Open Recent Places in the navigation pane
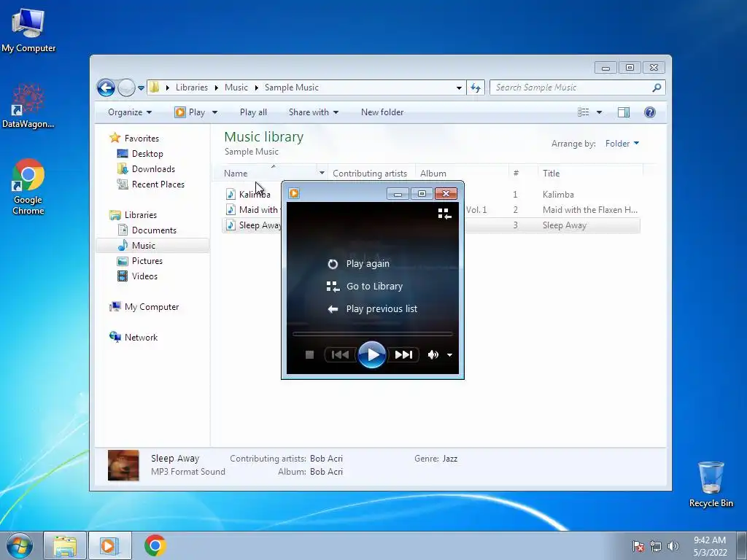The image size is (747, 560). tap(151, 184)
